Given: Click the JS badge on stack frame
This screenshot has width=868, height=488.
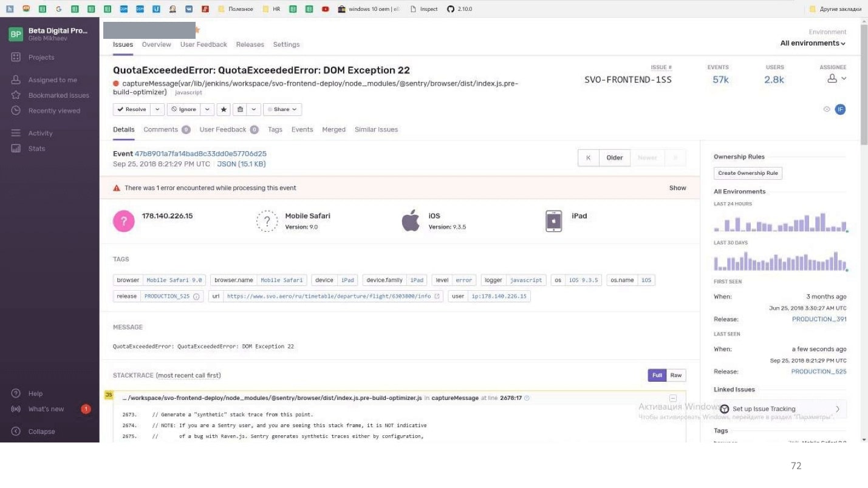Looking at the screenshot, I should [x=109, y=395].
